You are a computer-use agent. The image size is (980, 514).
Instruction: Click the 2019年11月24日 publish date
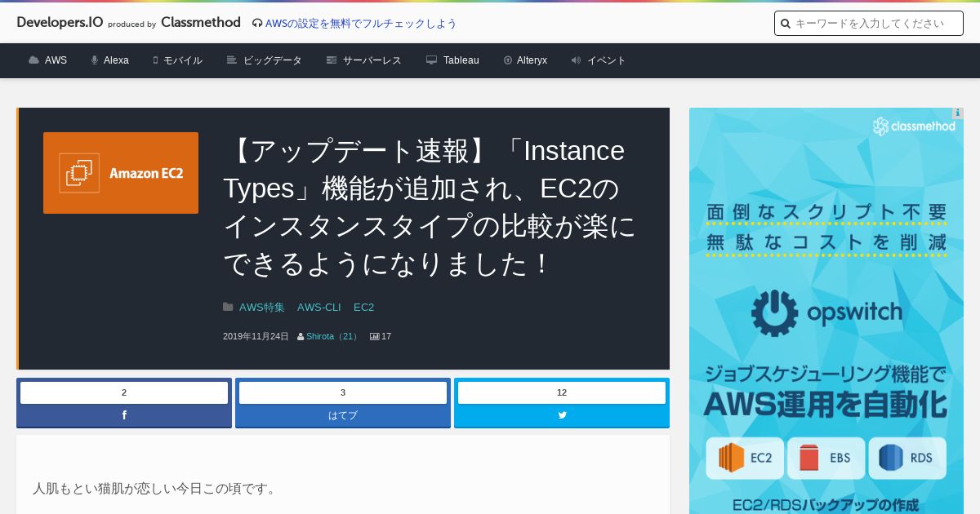pyautogui.click(x=256, y=336)
